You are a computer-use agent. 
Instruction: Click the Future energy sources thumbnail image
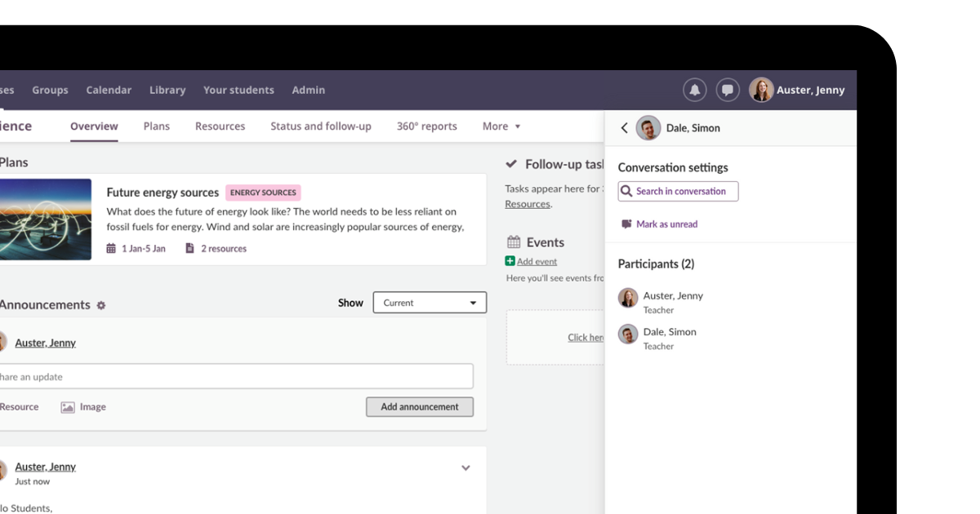point(45,219)
